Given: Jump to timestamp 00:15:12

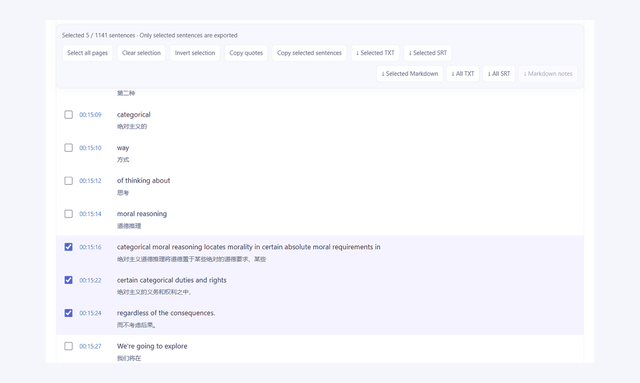Looking at the screenshot, I should click(x=90, y=181).
